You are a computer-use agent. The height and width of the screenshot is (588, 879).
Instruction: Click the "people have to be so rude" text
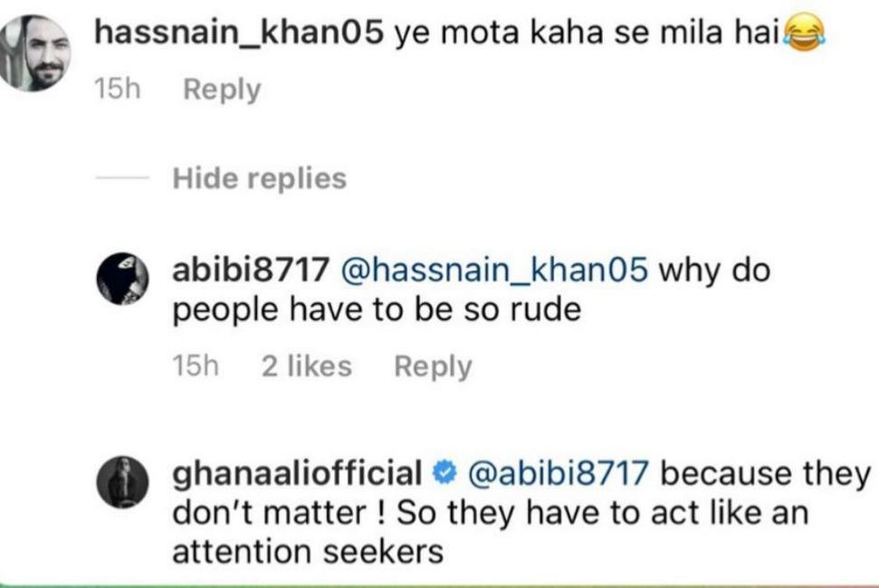pyautogui.click(x=376, y=310)
